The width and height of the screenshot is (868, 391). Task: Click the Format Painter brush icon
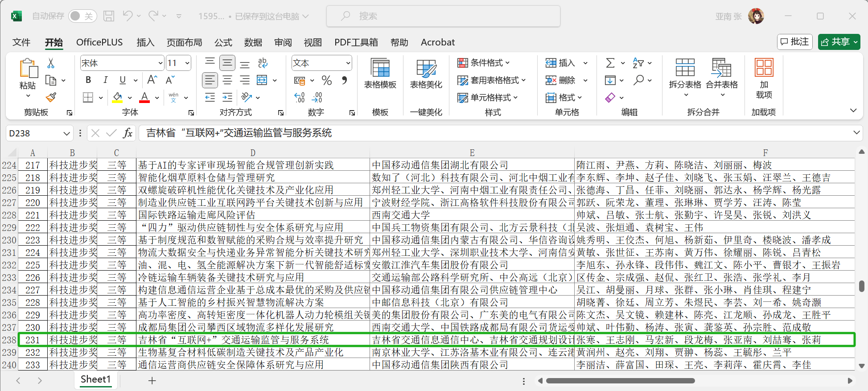[51, 97]
